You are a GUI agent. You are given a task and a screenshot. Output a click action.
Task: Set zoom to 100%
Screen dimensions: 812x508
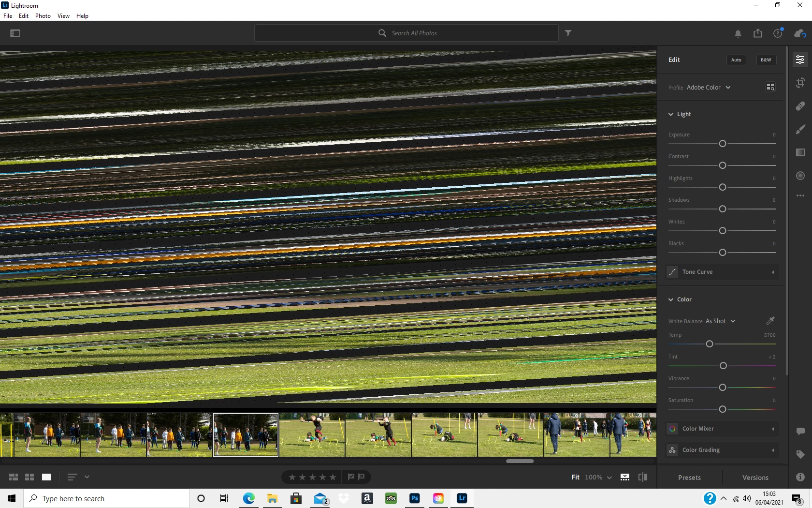(594, 477)
